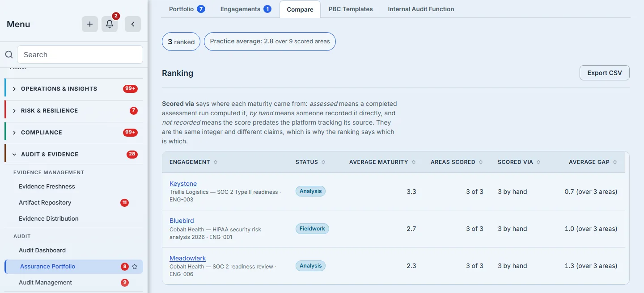Open Audit Management menu item
This screenshot has height=293, width=644.
[x=45, y=283]
